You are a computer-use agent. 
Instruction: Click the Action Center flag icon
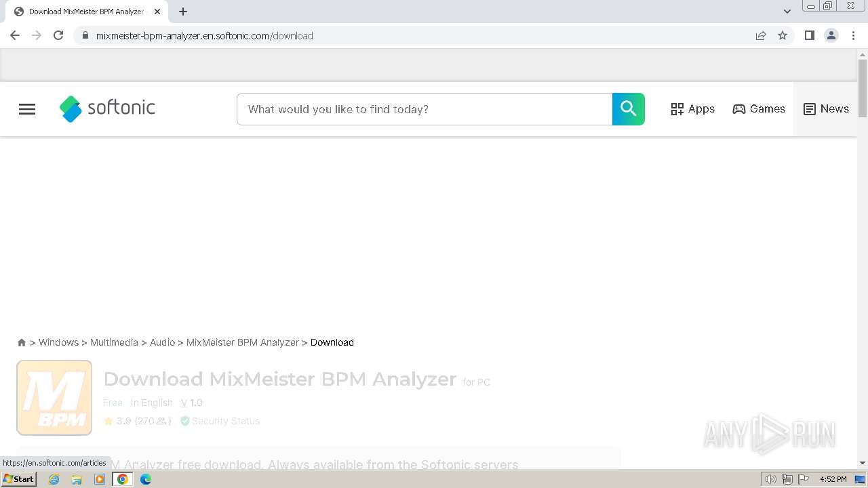804,479
